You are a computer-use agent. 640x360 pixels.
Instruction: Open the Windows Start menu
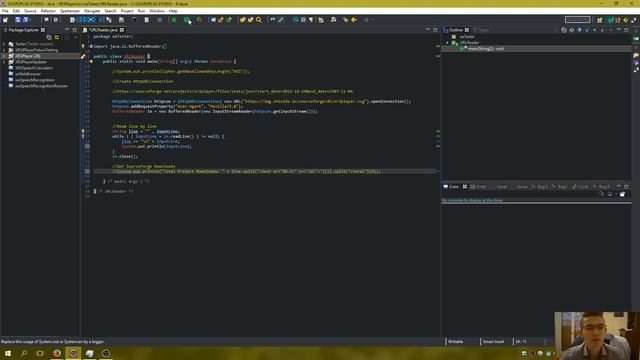point(7,353)
